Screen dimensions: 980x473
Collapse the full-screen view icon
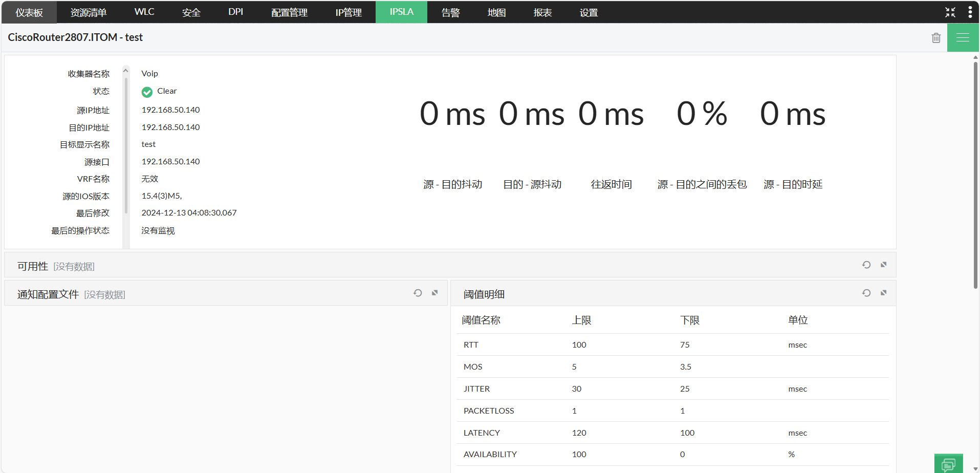pos(950,12)
